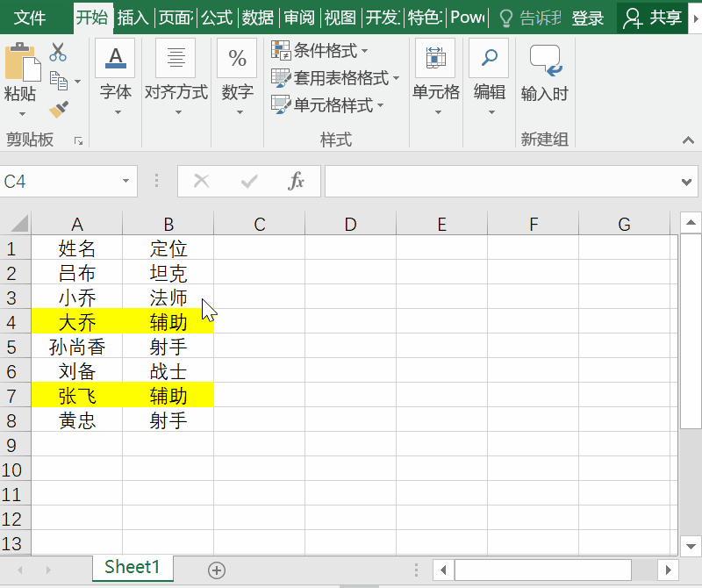This screenshot has width=702, height=588.
Task: Click the 条件格式 conditional formatting icon
Action: click(281, 50)
